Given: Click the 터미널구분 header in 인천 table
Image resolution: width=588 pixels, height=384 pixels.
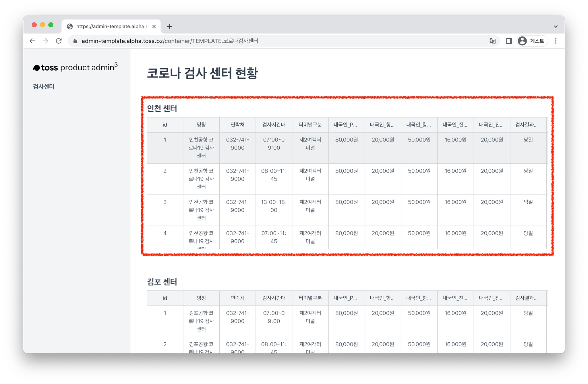Looking at the screenshot, I should tap(310, 125).
